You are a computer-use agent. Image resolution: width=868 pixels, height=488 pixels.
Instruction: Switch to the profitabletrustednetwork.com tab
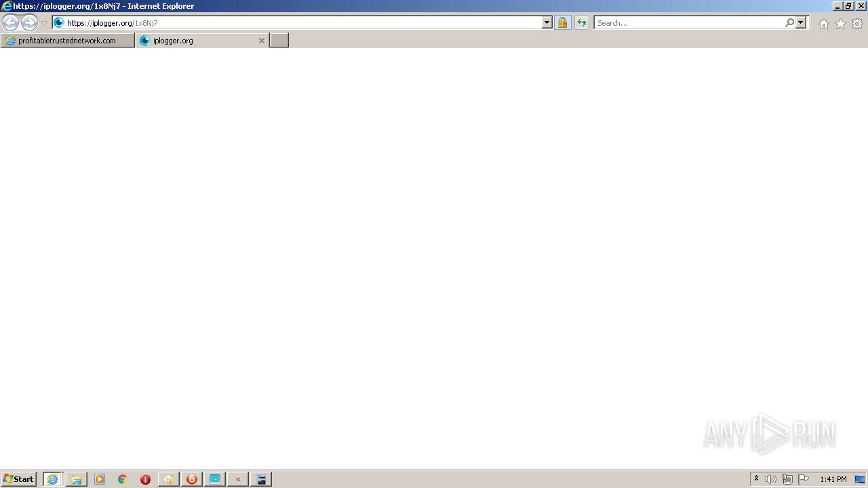(68, 41)
